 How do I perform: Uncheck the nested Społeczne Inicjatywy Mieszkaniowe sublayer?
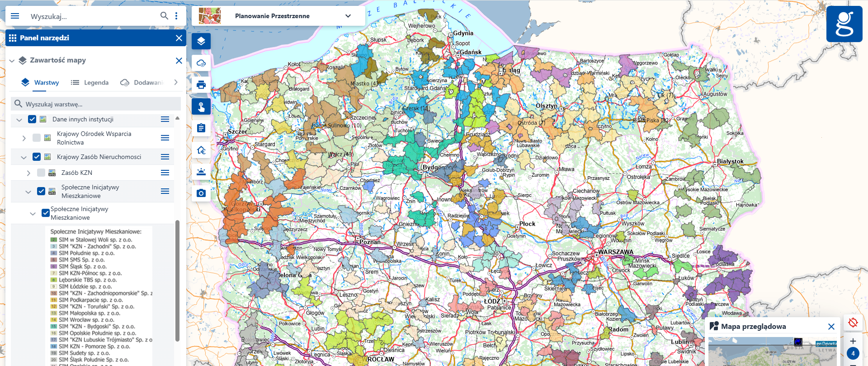[x=46, y=213]
